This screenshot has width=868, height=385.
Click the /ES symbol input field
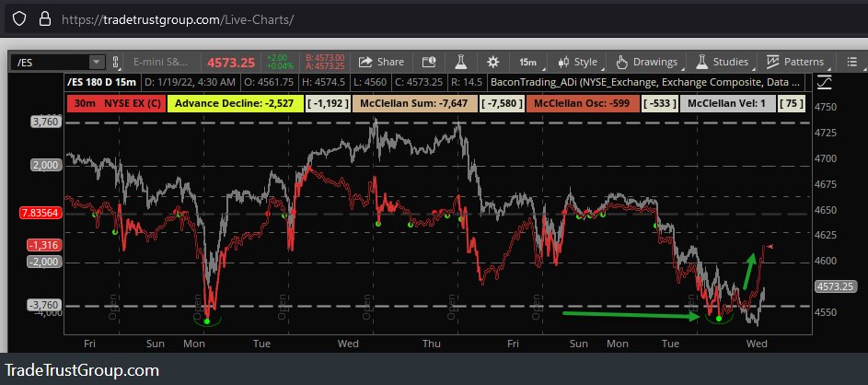51,62
